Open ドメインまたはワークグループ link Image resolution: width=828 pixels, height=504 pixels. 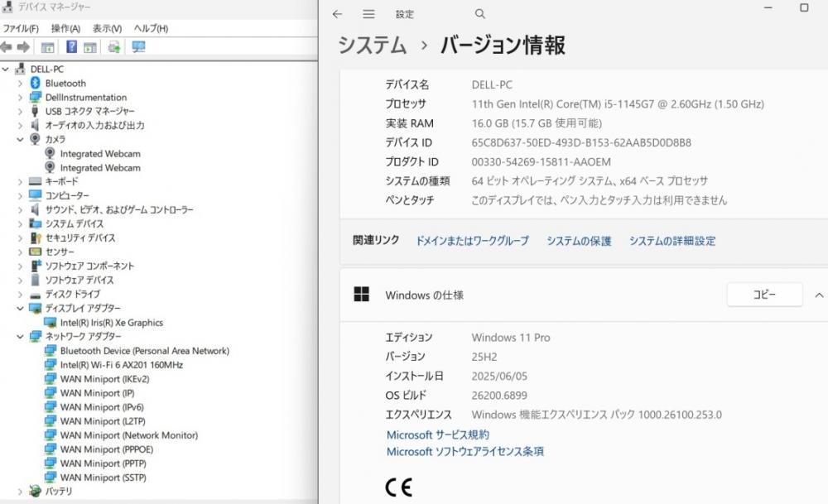click(x=472, y=241)
